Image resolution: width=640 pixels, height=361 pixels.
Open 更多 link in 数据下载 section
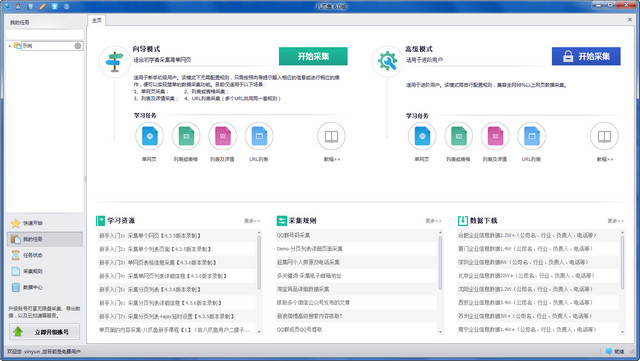pyautogui.click(x=615, y=221)
